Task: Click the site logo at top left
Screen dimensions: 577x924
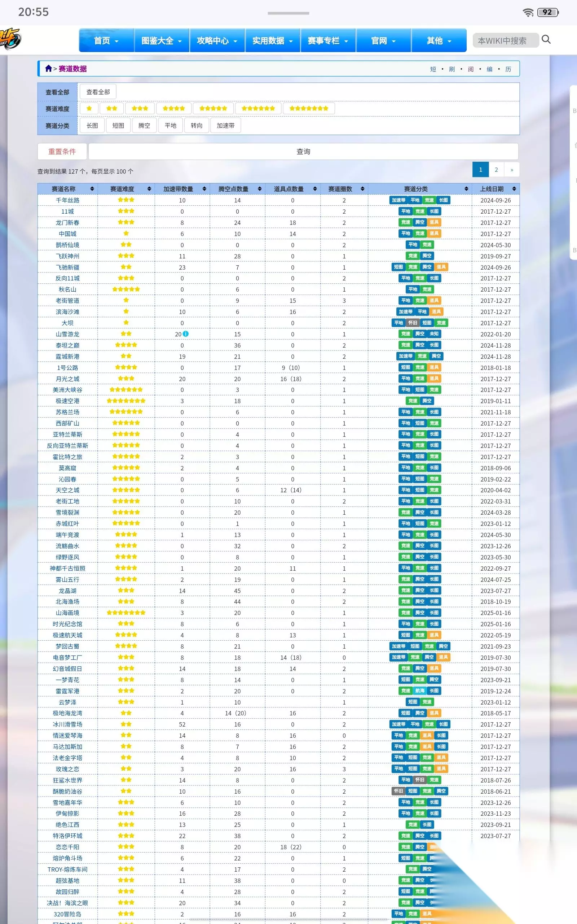Action: point(10,39)
